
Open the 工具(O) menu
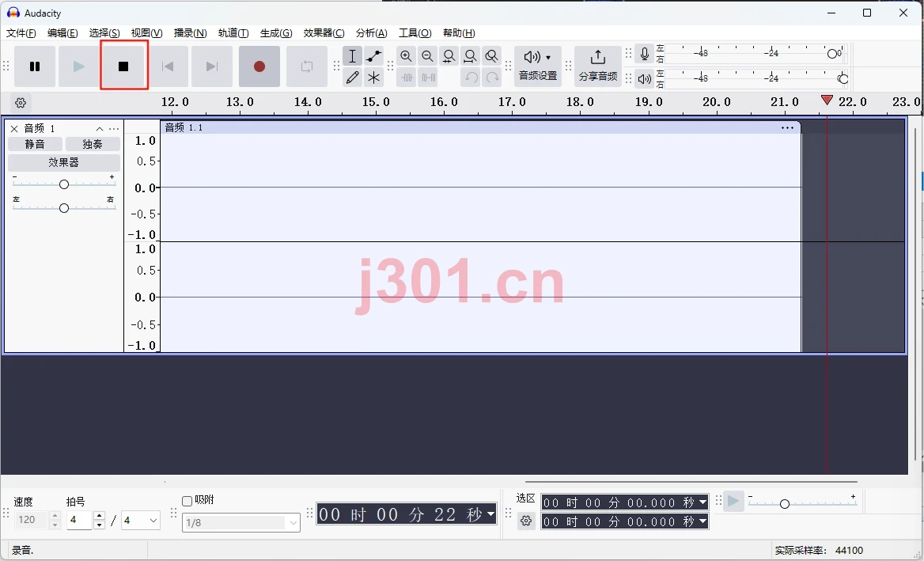(415, 33)
